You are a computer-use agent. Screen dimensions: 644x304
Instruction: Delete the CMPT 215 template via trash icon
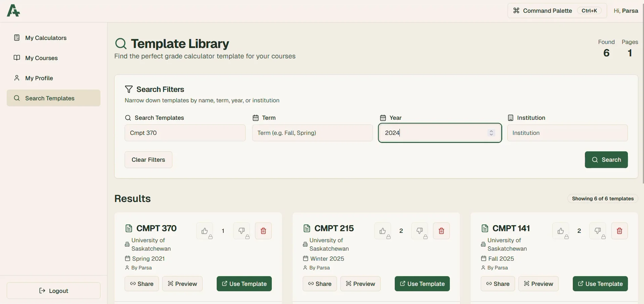pos(441,231)
